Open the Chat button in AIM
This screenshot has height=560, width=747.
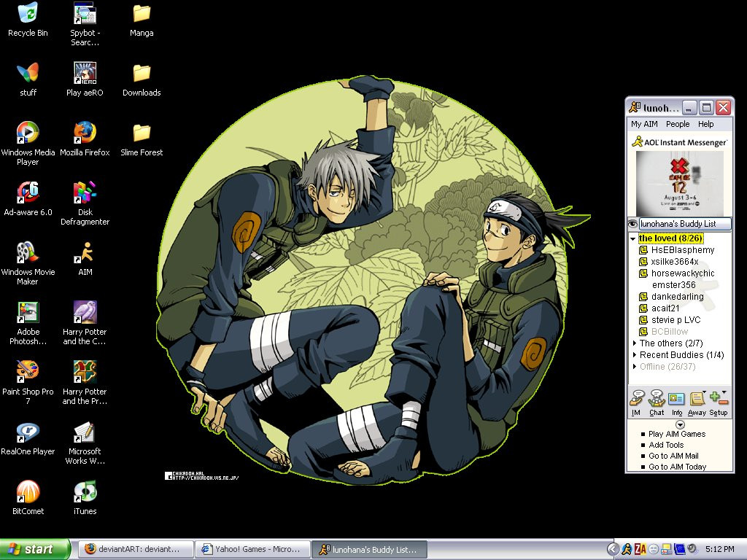657,402
